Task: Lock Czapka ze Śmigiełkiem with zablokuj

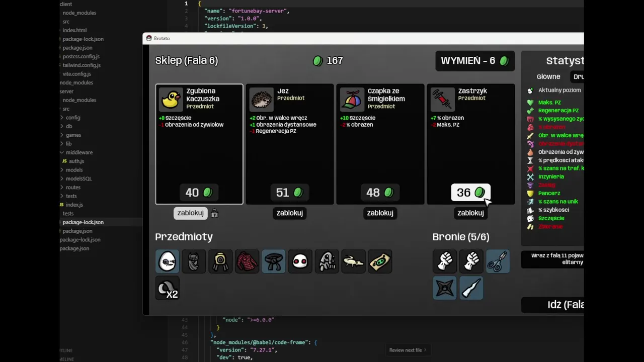Action: (x=380, y=213)
